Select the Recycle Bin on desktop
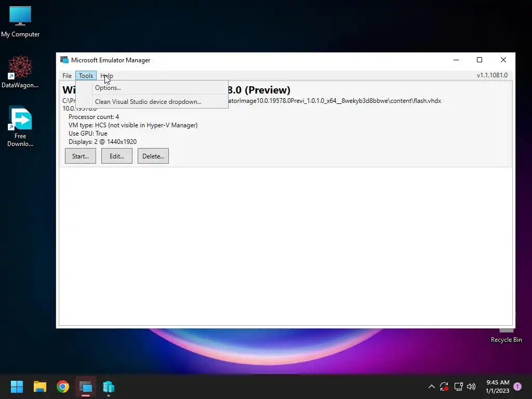Image resolution: width=532 pixels, height=399 pixels. point(506,336)
